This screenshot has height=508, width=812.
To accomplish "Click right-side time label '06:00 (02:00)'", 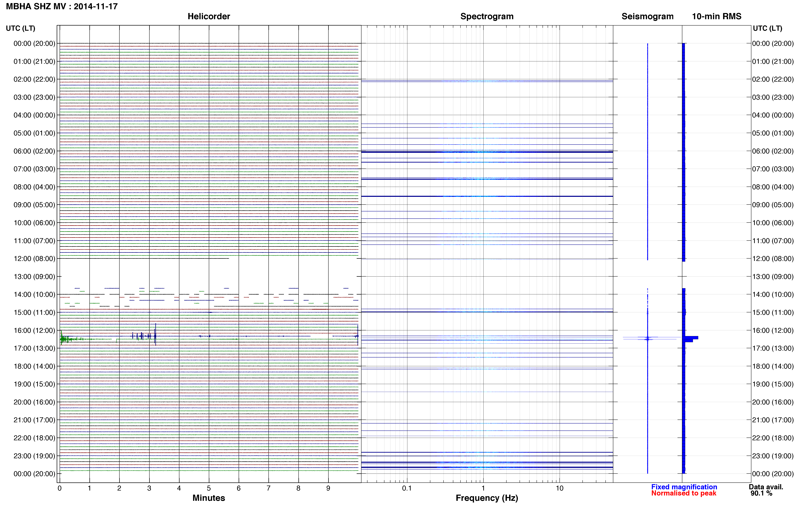I will 773,151.
